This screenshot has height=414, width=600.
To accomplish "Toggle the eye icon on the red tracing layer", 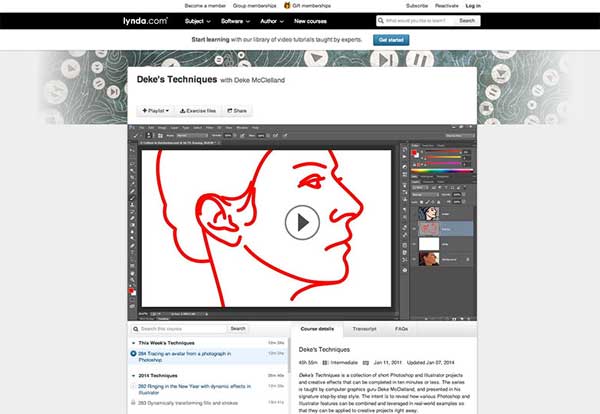I will (414, 229).
